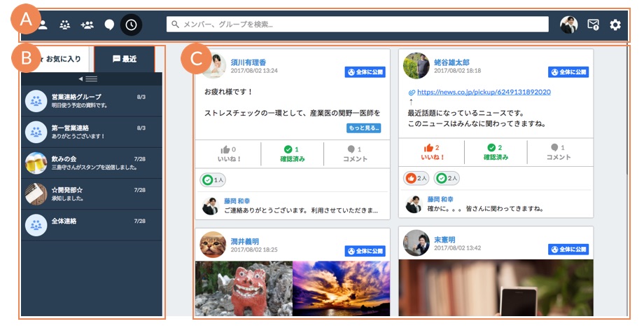The height and width of the screenshot is (326, 644).
Task: Open the chat speech bubble icon
Action: (109, 25)
